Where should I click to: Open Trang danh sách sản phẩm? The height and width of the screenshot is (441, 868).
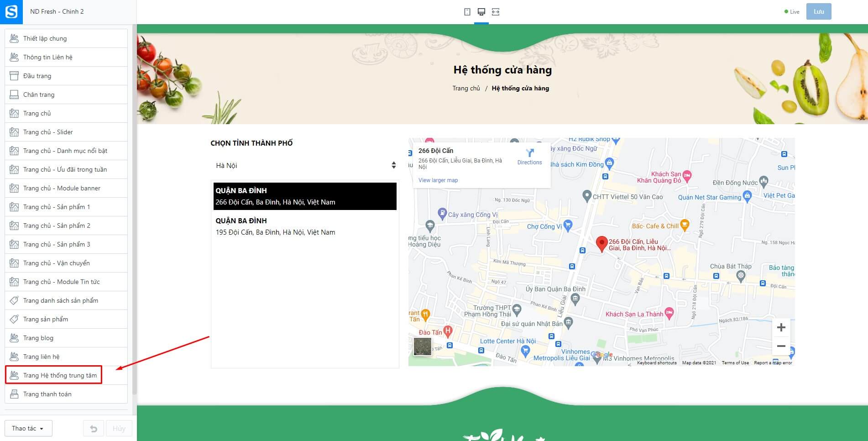66,300
